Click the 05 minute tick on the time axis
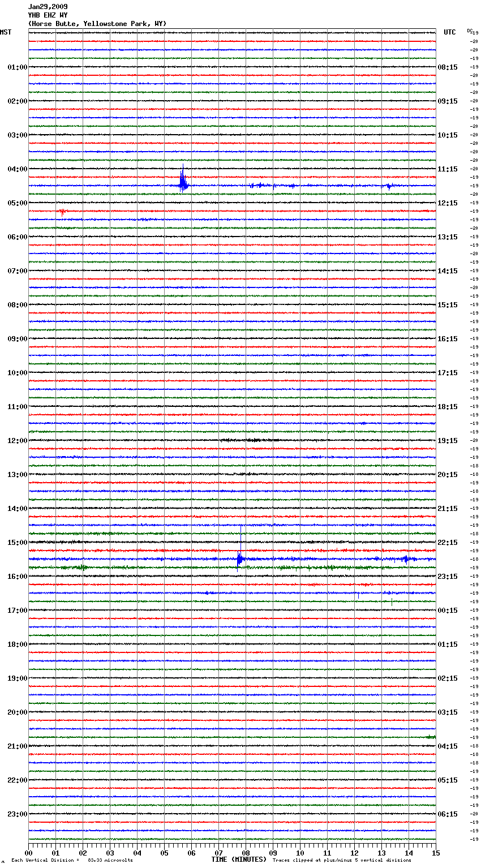This screenshot has height=868, width=481. tap(164, 853)
